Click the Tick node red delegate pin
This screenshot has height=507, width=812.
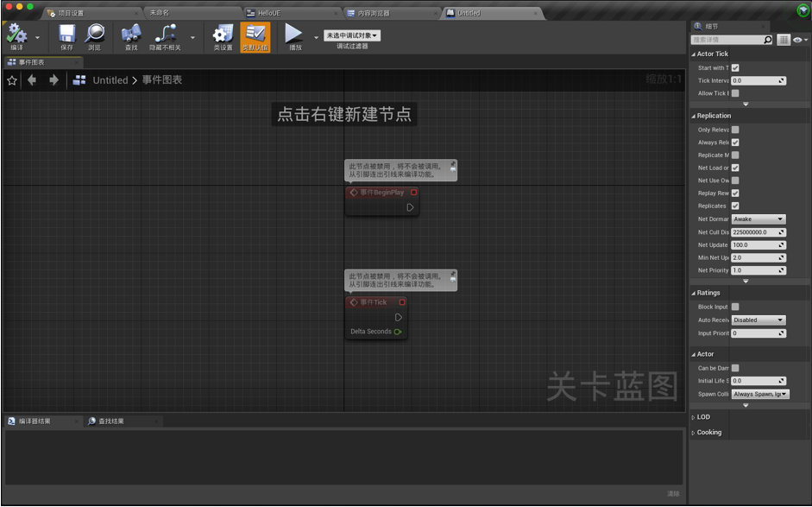point(402,302)
